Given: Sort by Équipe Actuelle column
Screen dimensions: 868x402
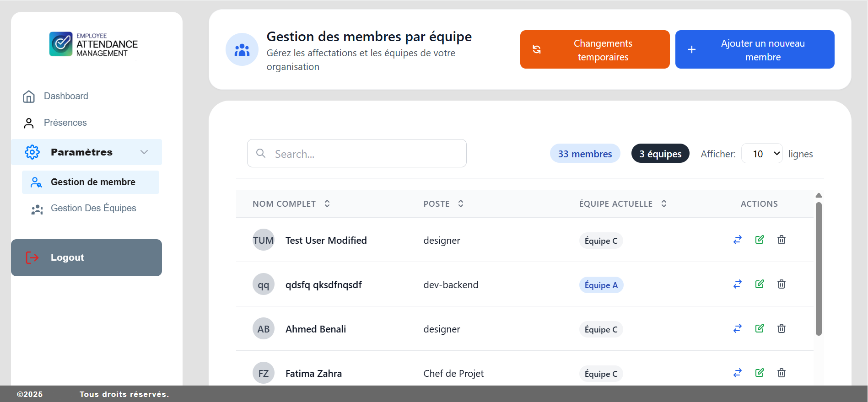Looking at the screenshot, I should tap(664, 204).
